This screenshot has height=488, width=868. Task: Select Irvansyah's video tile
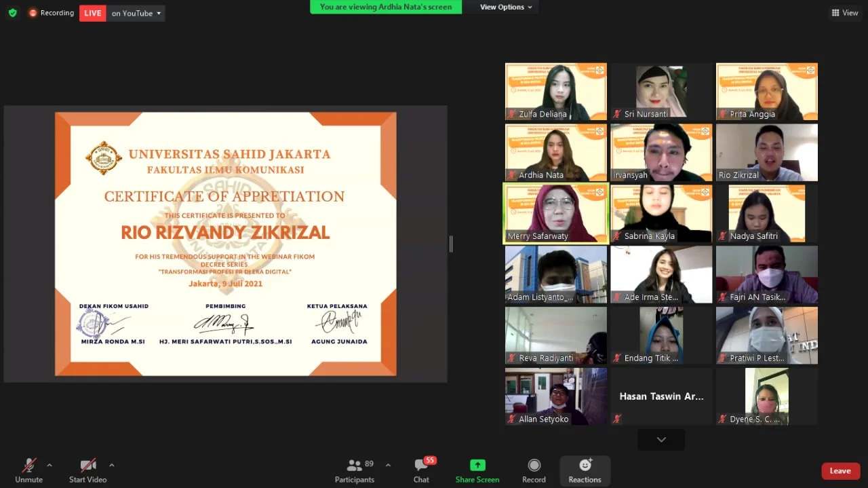tap(661, 153)
